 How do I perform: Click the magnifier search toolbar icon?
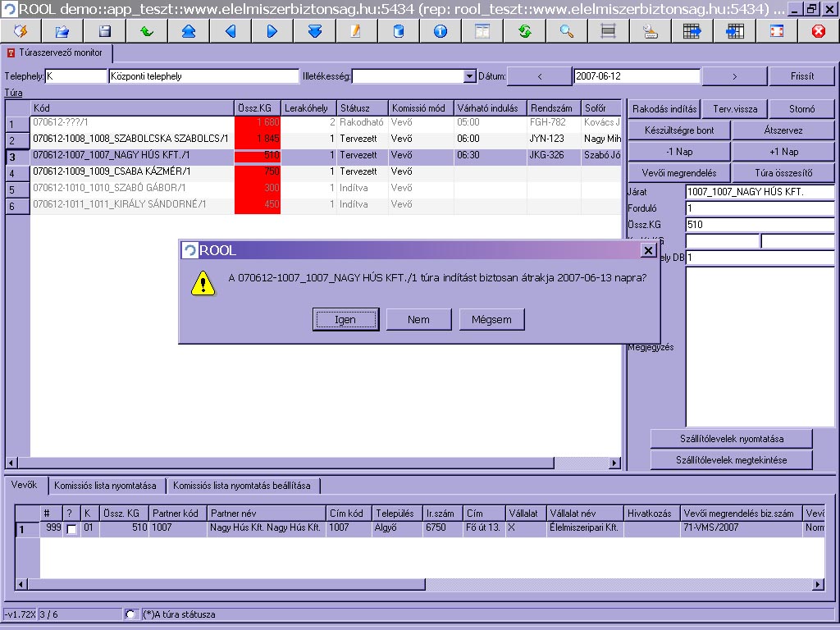pos(566,31)
